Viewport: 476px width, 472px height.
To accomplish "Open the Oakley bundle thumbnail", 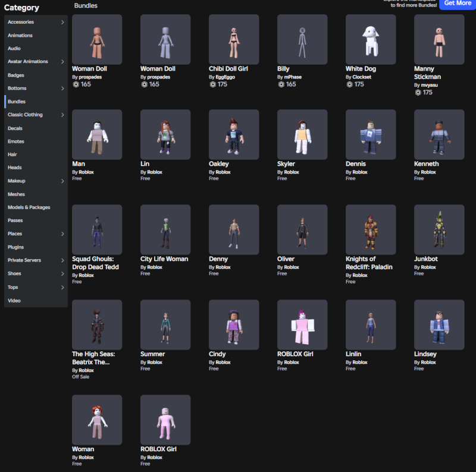I will 234,134.
